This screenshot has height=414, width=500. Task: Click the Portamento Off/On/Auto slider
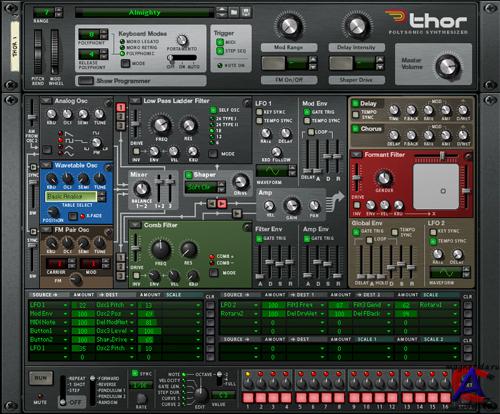(182, 58)
